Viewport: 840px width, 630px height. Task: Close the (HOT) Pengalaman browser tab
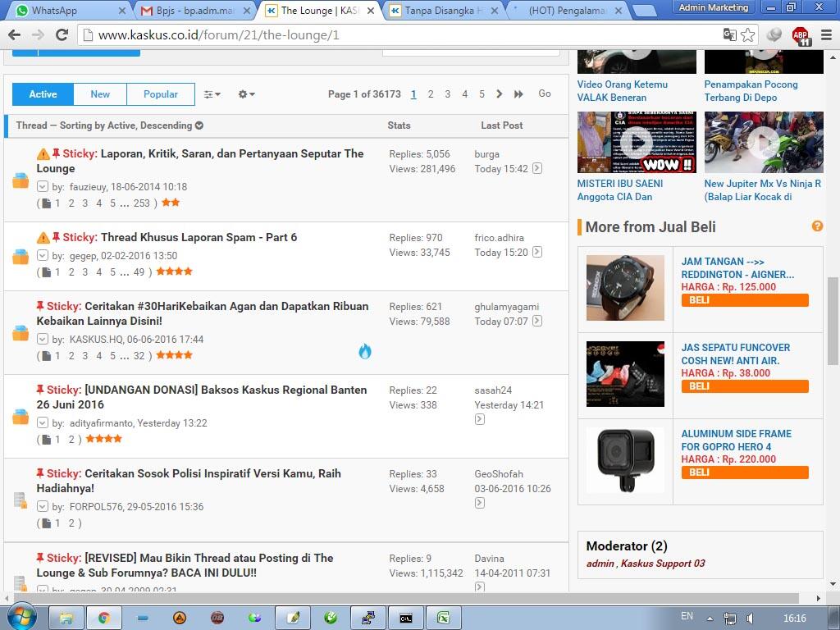(x=619, y=10)
